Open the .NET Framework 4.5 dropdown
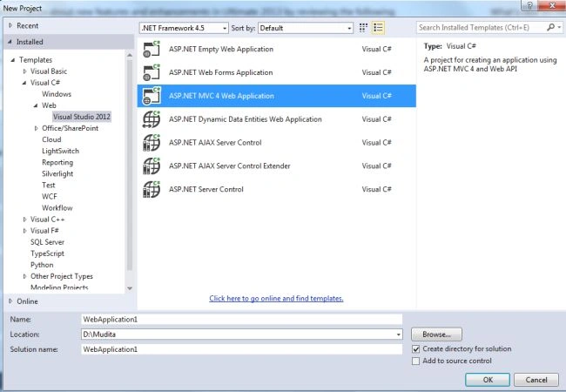The height and width of the screenshot is (392, 566). pyautogui.click(x=184, y=28)
